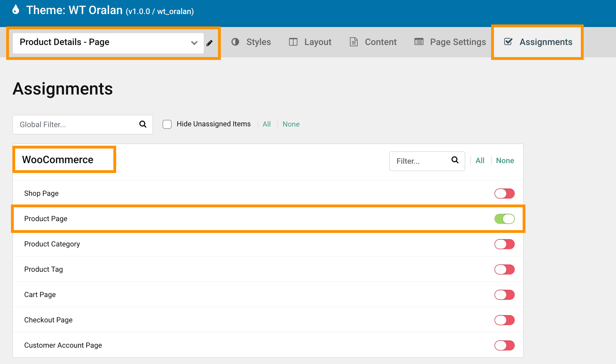The width and height of the screenshot is (616, 364).
Task: Open the Content tab
Action: click(x=373, y=42)
